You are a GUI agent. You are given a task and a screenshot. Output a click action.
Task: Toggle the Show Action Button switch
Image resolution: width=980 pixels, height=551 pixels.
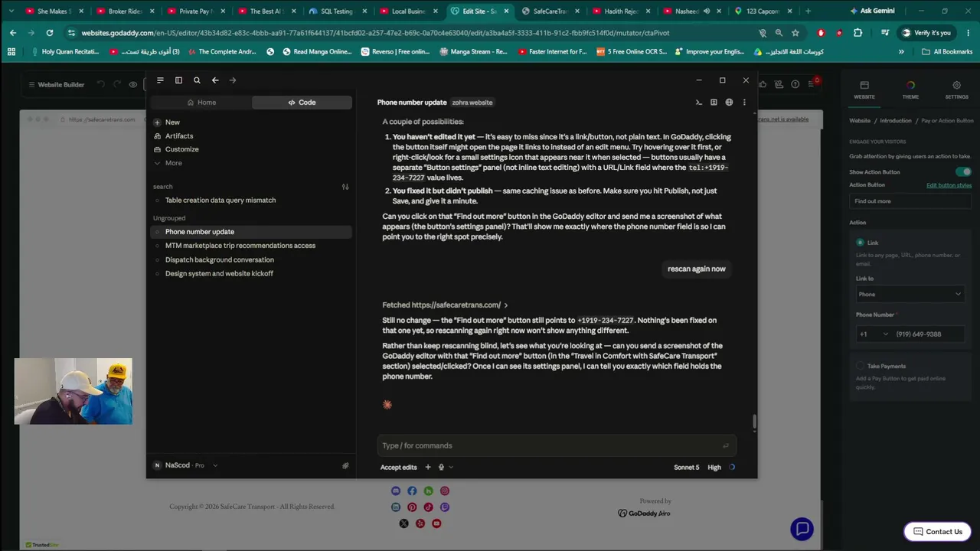[963, 172]
